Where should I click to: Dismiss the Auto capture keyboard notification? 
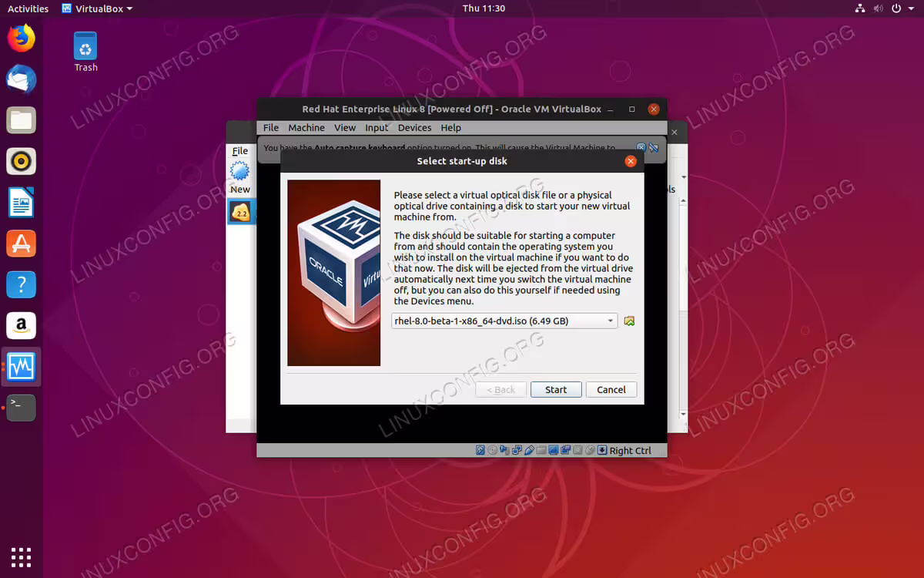(x=641, y=147)
